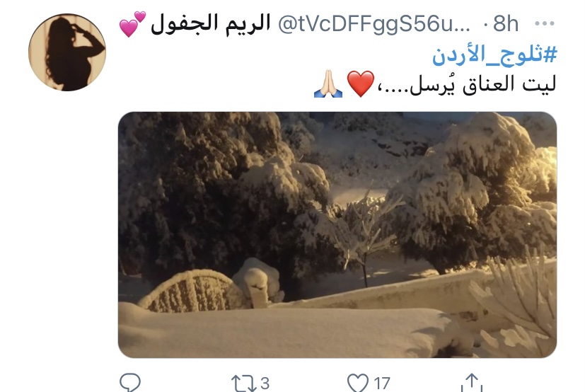Click the praying hands emoji
The image size is (585, 392).
(328, 84)
